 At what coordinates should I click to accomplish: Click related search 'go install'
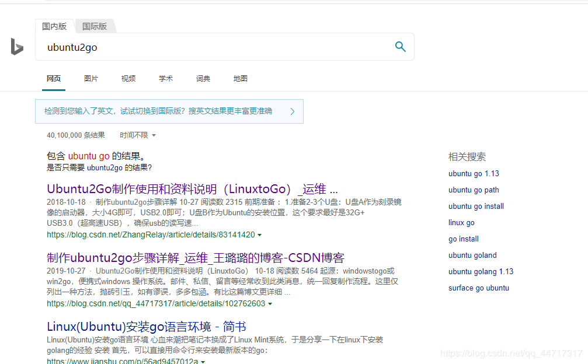point(464,239)
